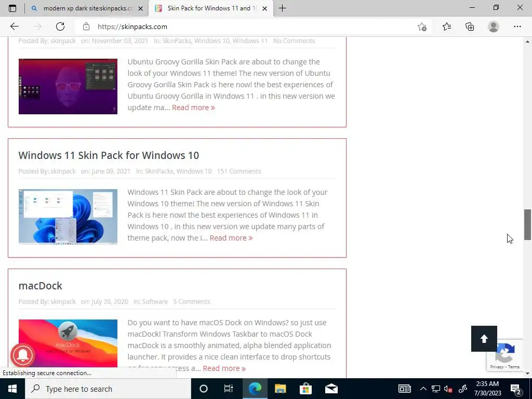Image resolution: width=532 pixels, height=399 pixels.
Task: Click the scrollbar up arrow
Action: tap(528, 42)
